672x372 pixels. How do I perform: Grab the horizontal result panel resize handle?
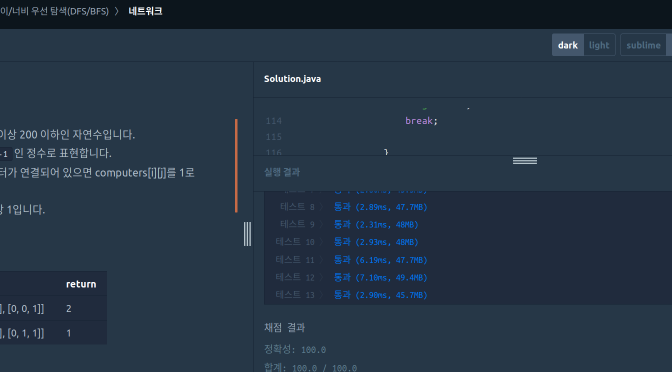click(525, 161)
